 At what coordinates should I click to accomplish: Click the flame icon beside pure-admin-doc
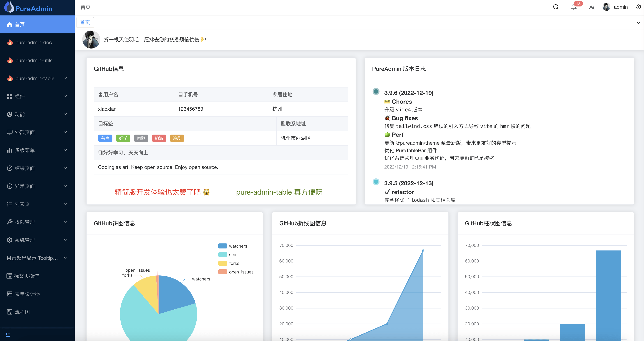10,42
